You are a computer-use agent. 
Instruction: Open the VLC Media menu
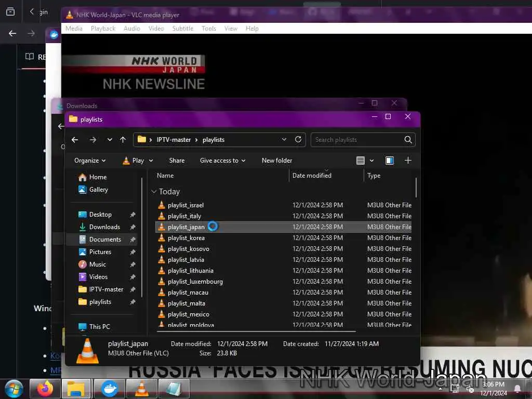pos(74,29)
